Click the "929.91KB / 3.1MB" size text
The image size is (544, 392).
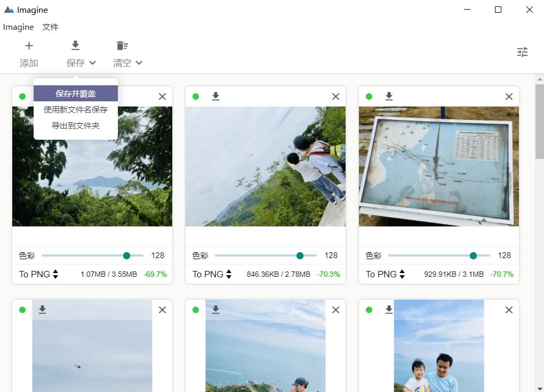(453, 274)
